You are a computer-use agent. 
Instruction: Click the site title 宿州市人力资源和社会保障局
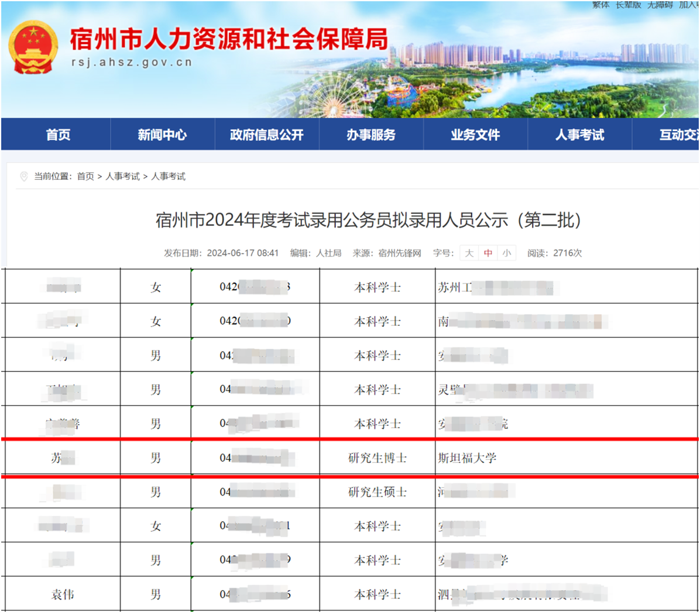tap(229, 39)
